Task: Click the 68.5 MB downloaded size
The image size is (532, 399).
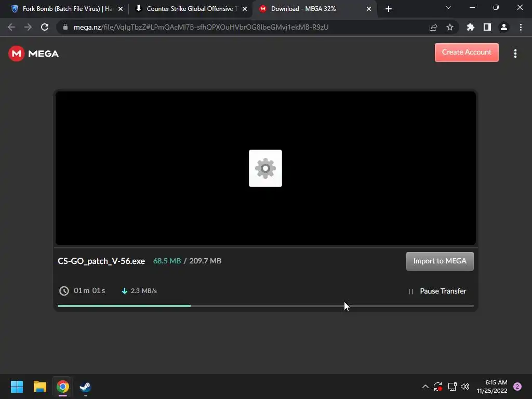Action: coord(167,261)
